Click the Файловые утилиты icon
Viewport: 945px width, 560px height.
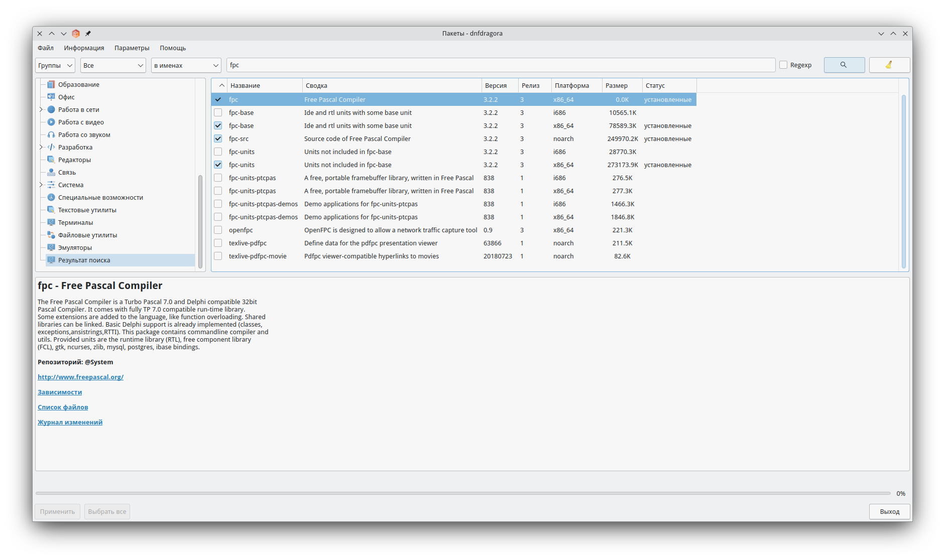51,235
